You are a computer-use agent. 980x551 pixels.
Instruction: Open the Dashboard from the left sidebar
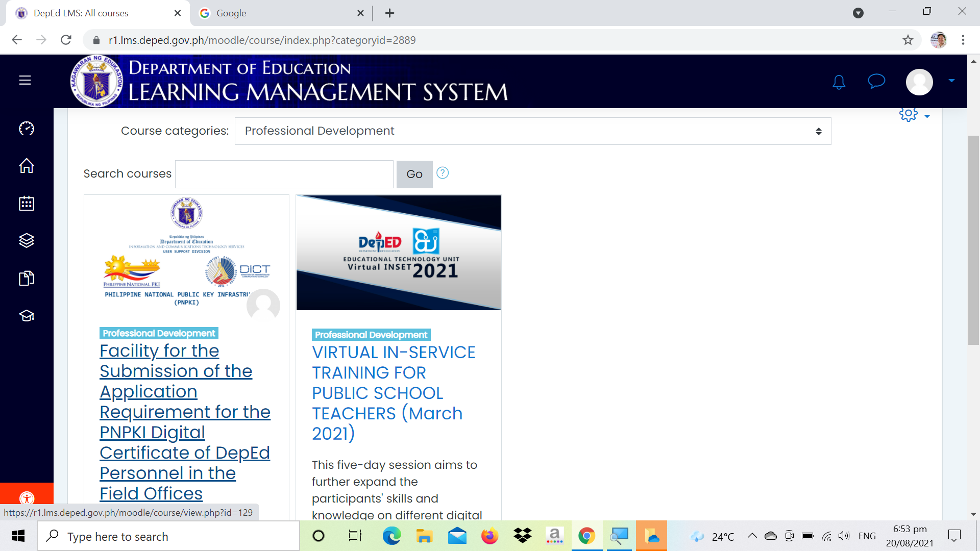pos(26,129)
